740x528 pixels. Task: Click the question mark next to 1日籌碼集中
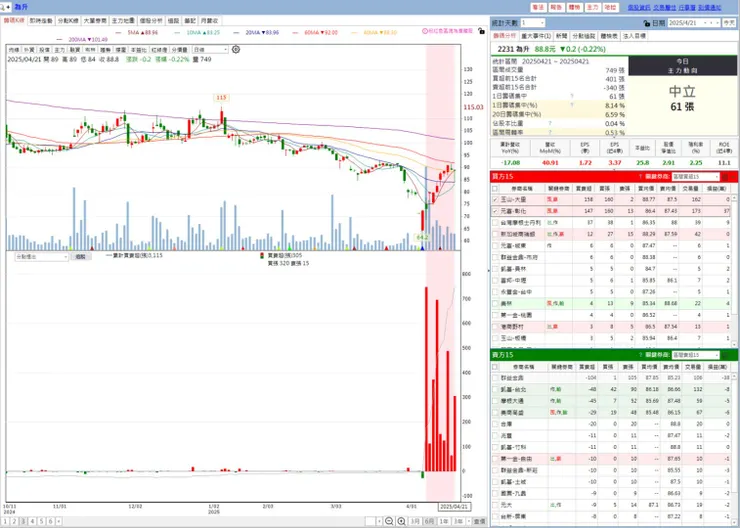(572, 96)
